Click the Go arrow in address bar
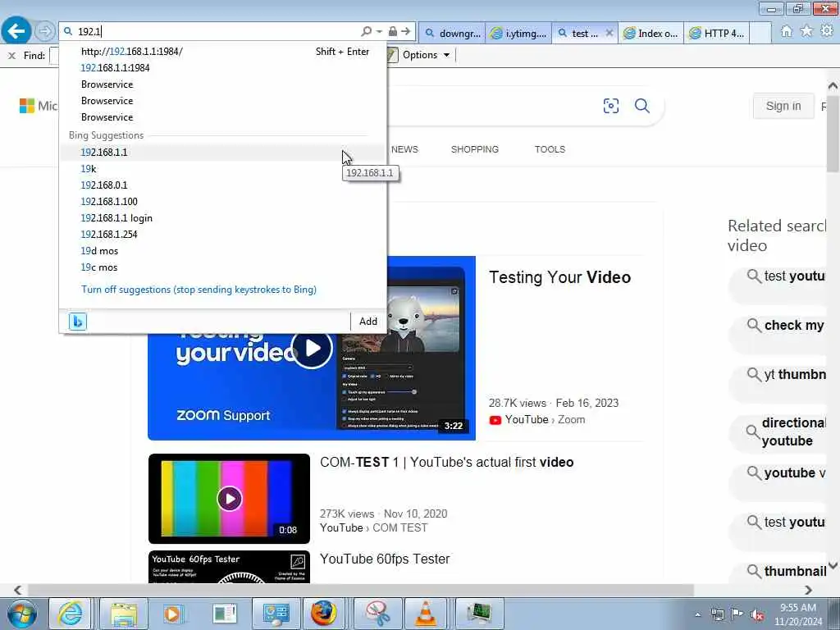Image resolution: width=840 pixels, height=630 pixels. coord(405,32)
